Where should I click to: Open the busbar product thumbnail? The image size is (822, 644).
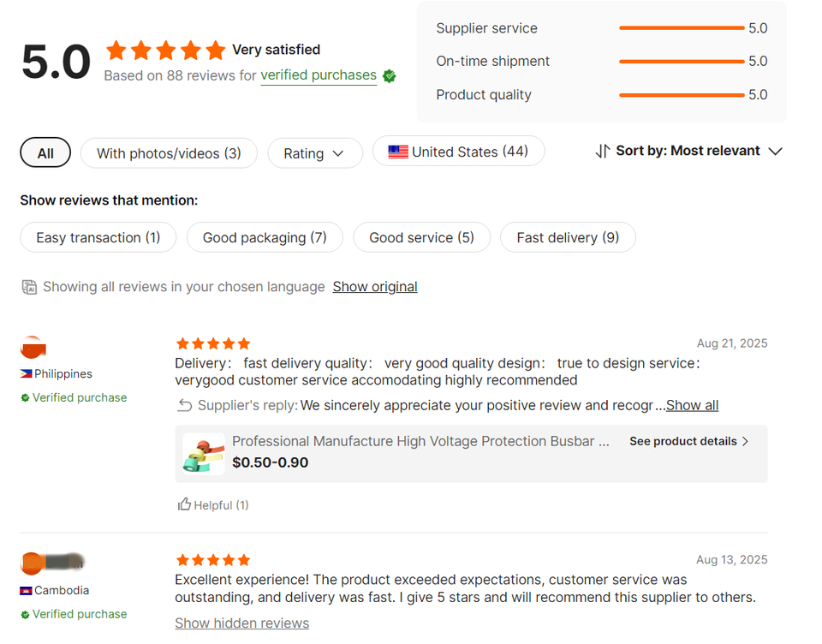pos(204,453)
